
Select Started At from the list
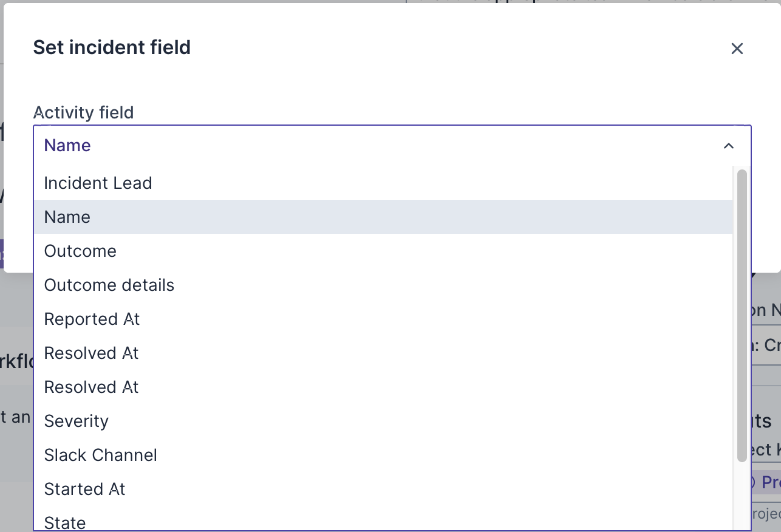pos(85,489)
